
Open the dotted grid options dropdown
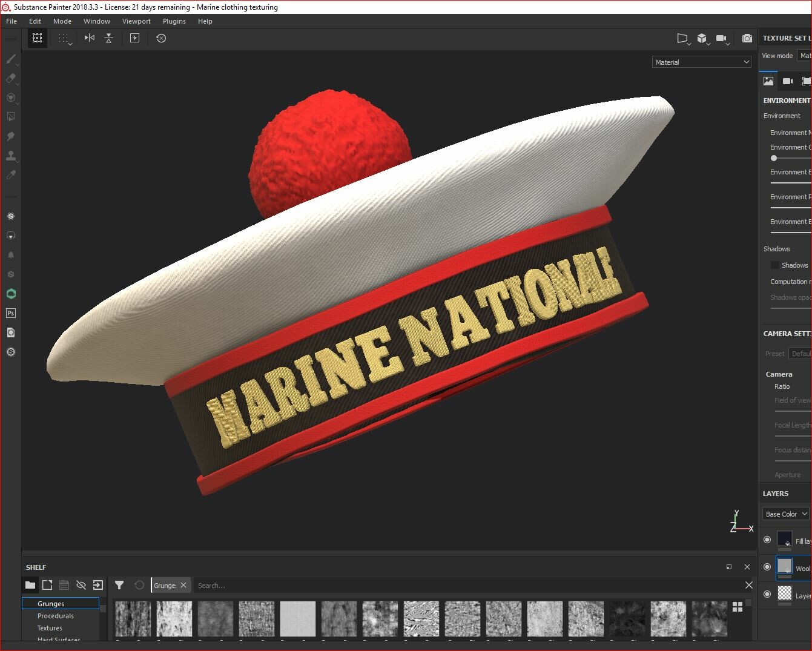pyautogui.click(x=65, y=39)
